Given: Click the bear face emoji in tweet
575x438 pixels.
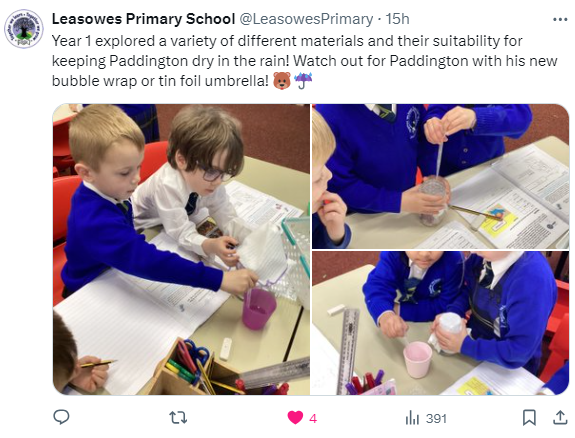Looking at the screenshot, I should tap(282, 81).
